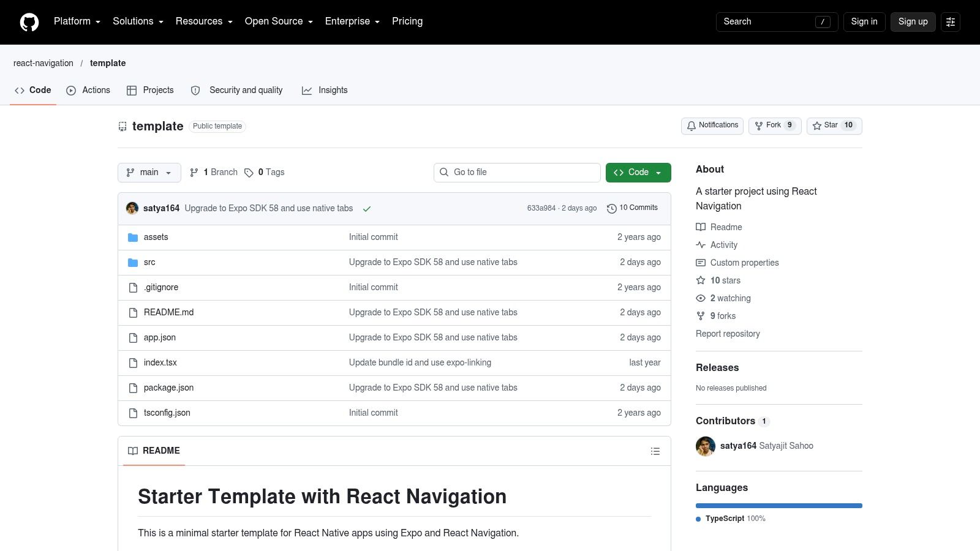Click the star icon beside 10 stars
The height and width of the screenshot is (551, 980).
701,280
